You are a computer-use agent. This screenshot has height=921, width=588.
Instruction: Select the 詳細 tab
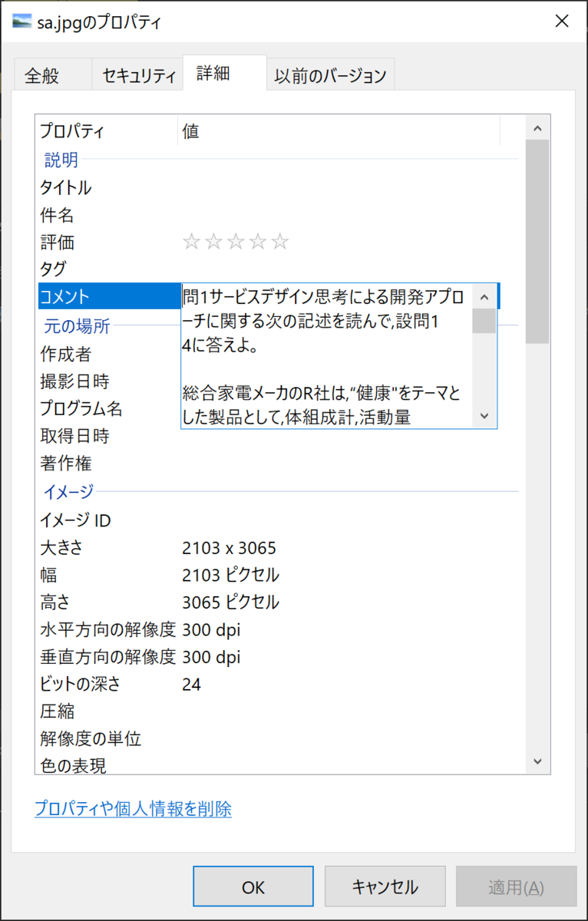224,74
